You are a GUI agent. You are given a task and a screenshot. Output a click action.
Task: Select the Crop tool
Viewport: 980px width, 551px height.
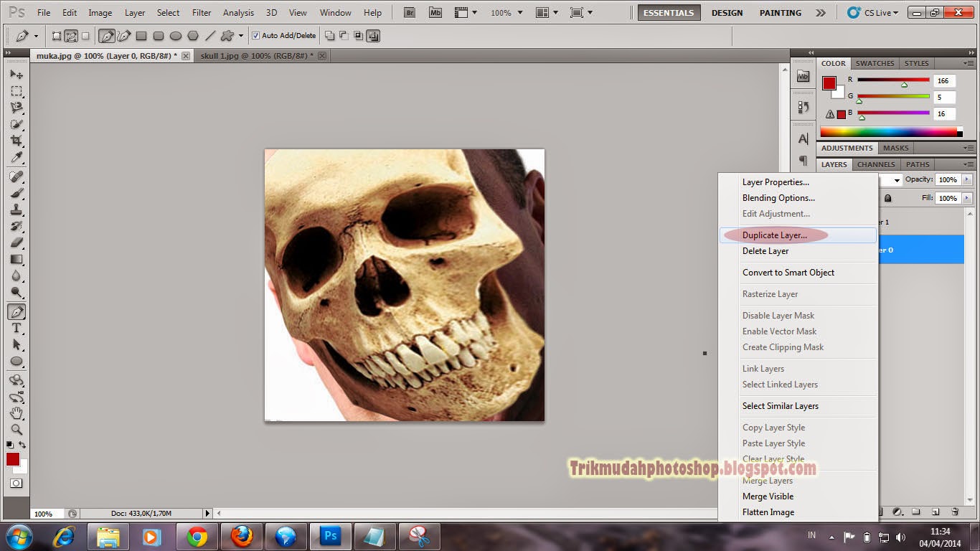coord(17,141)
